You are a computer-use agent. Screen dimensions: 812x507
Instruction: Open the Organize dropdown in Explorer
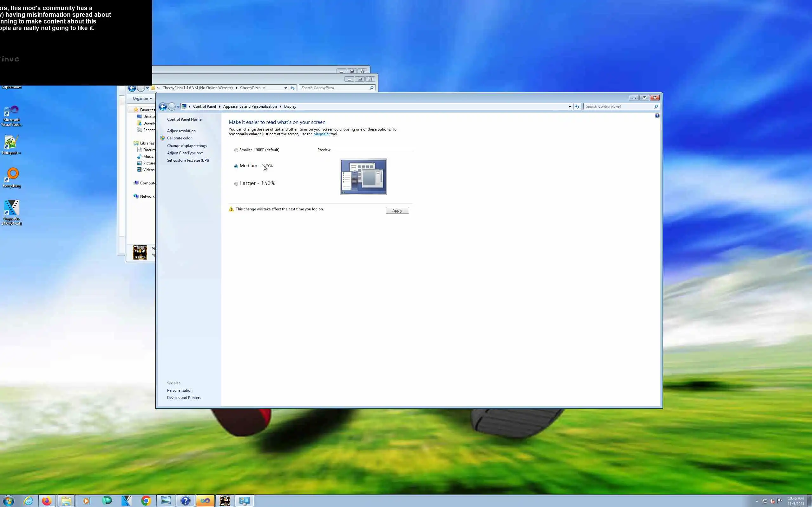(142, 99)
